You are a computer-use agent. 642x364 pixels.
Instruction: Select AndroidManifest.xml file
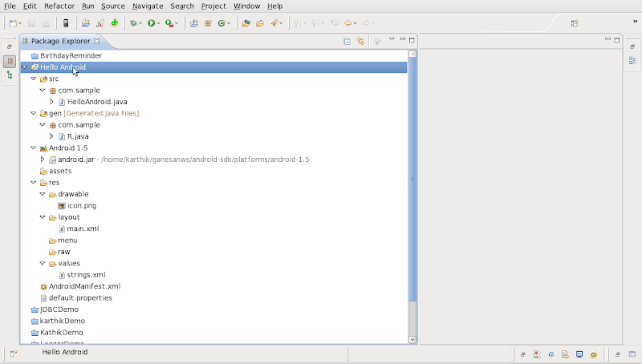pyautogui.click(x=84, y=286)
